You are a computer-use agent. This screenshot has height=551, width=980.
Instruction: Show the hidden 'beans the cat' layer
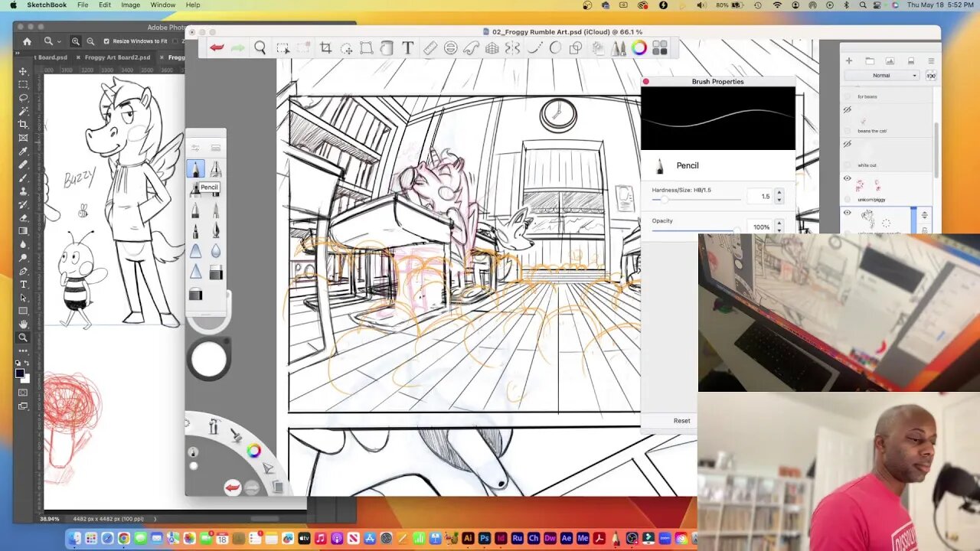pyautogui.click(x=847, y=109)
